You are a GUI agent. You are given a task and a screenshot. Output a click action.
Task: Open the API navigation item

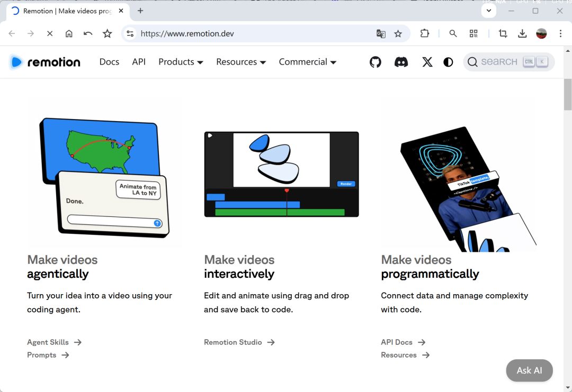tap(139, 62)
